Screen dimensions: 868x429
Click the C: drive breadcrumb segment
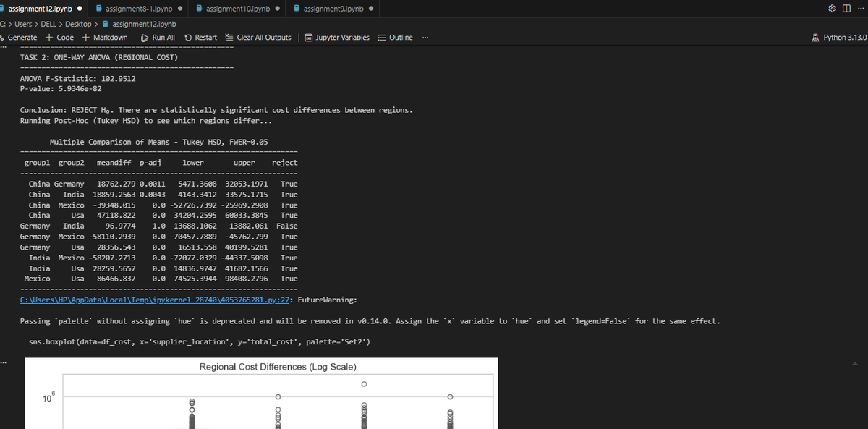coord(4,24)
